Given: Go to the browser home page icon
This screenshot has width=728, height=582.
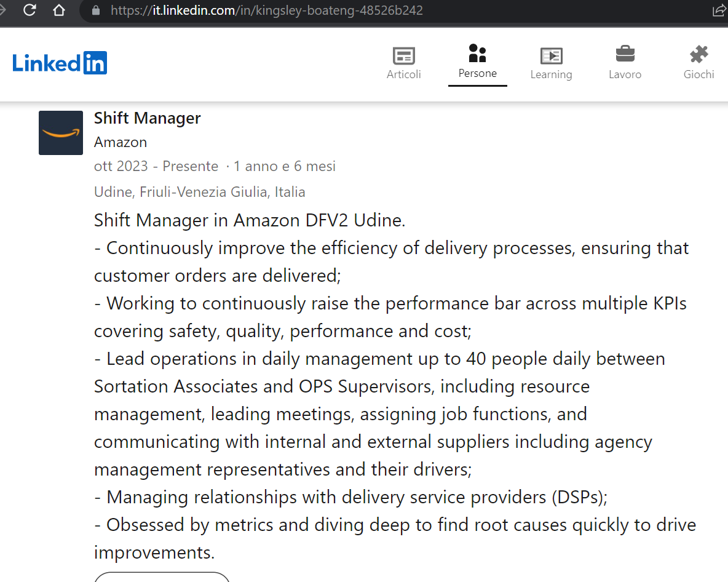Looking at the screenshot, I should click(59, 10).
